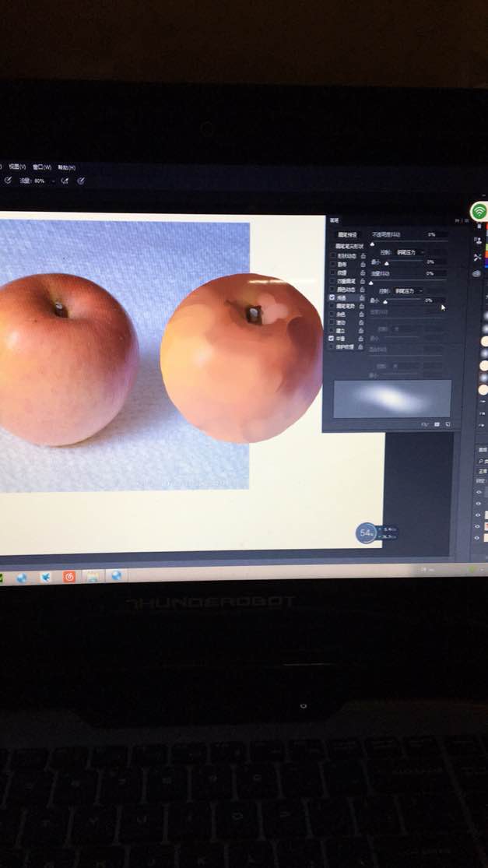This screenshot has height=868, width=488.
Task: Open the 窗口(W) menu
Action: (x=42, y=167)
